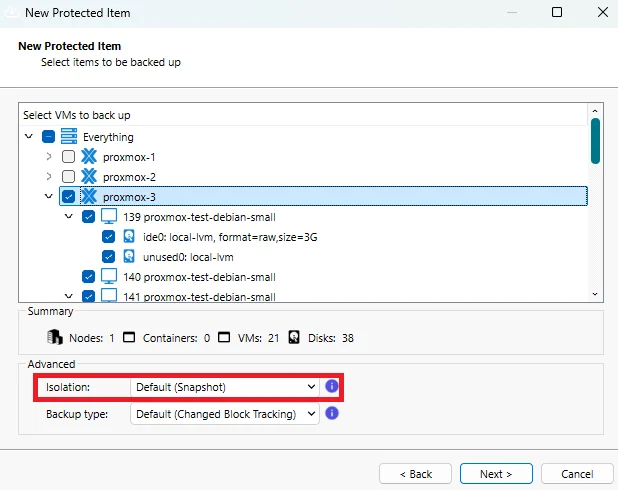Click the proxmox-2 node icon
This screenshot has height=490, width=618.
click(x=89, y=177)
